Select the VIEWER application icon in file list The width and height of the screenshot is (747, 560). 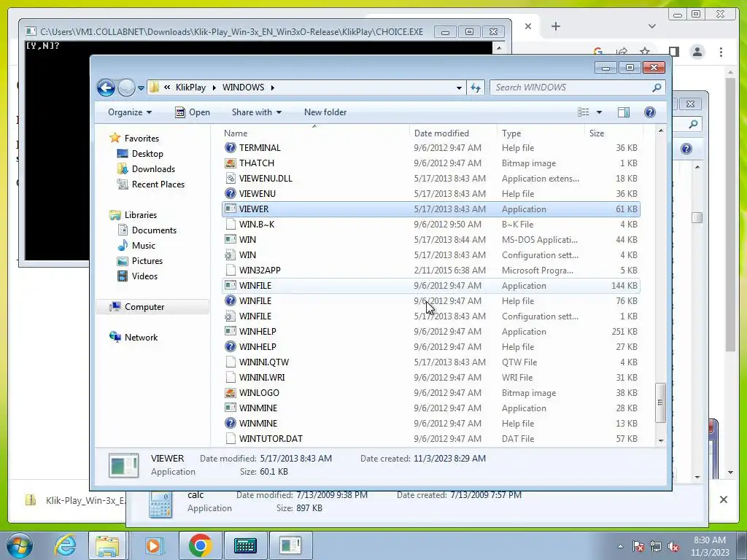point(230,209)
